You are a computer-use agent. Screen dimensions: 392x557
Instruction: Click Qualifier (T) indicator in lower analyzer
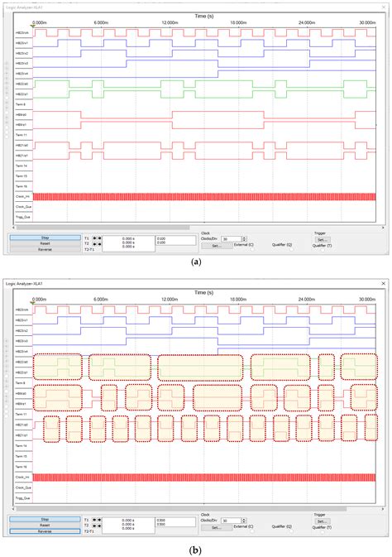(322, 532)
